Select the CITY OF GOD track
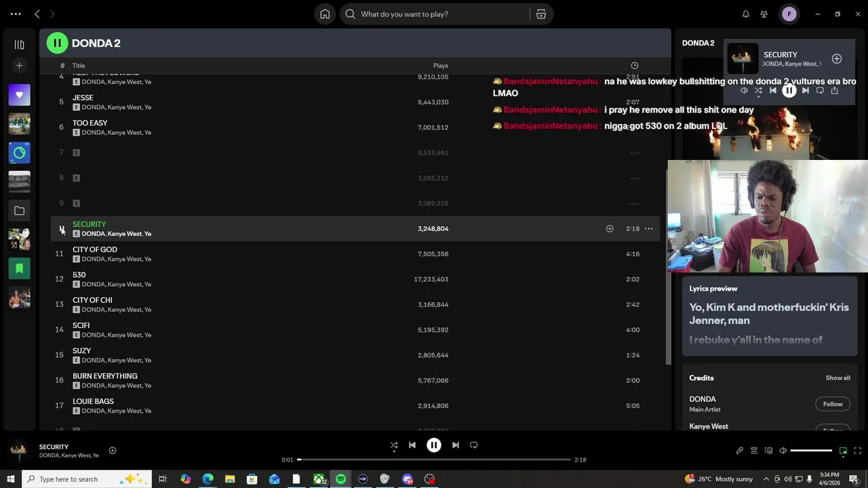This screenshot has height=488, width=868. 355,254
